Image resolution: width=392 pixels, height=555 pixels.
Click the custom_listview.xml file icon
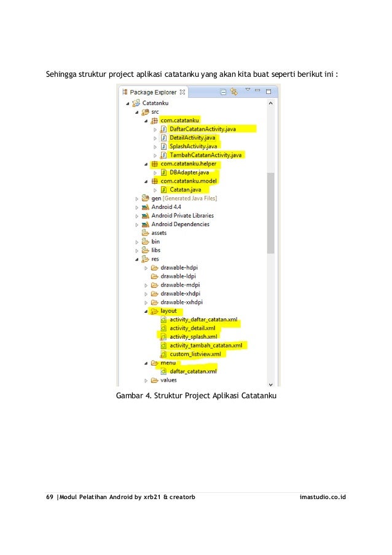(x=163, y=354)
